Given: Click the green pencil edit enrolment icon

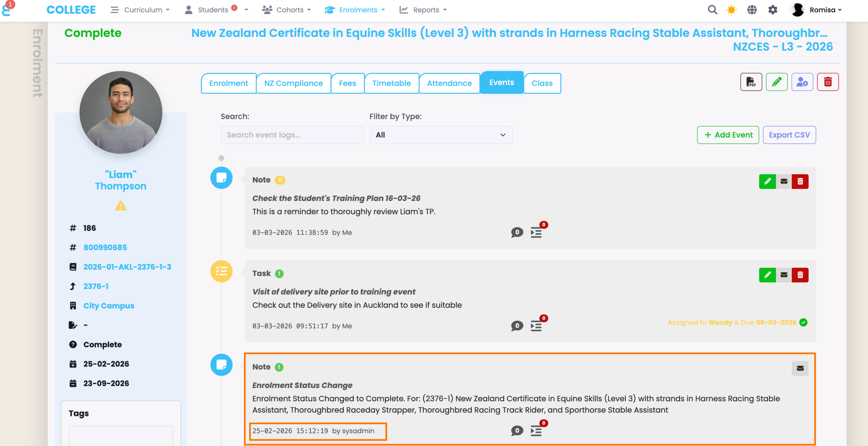Looking at the screenshot, I should coord(776,82).
